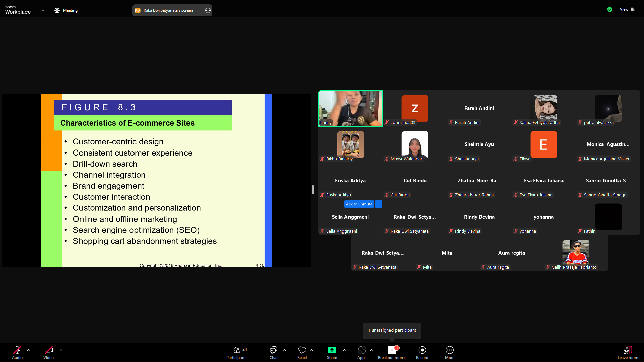Select Sheintia Ayu participant tile

coord(479,144)
